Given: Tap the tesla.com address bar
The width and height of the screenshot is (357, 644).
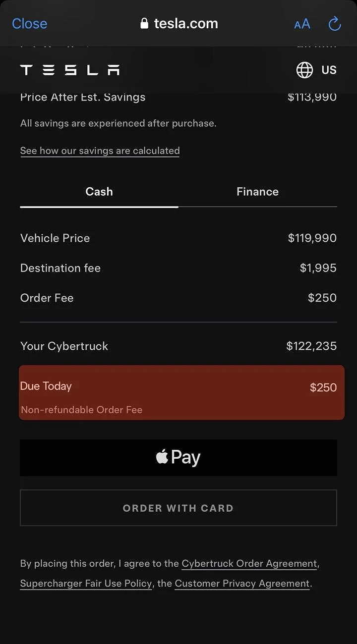Looking at the screenshot, I should tap(179, 23).
